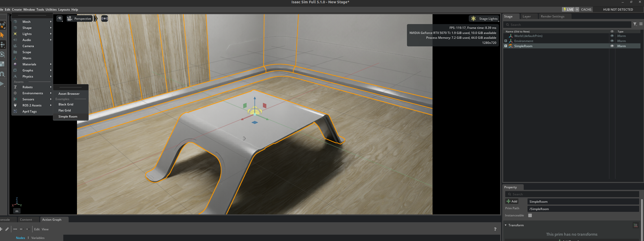The image size is (644, 241).
Task: Hide the SimpleRoom prim via eye icon
Action: click(x=612, y=46)
